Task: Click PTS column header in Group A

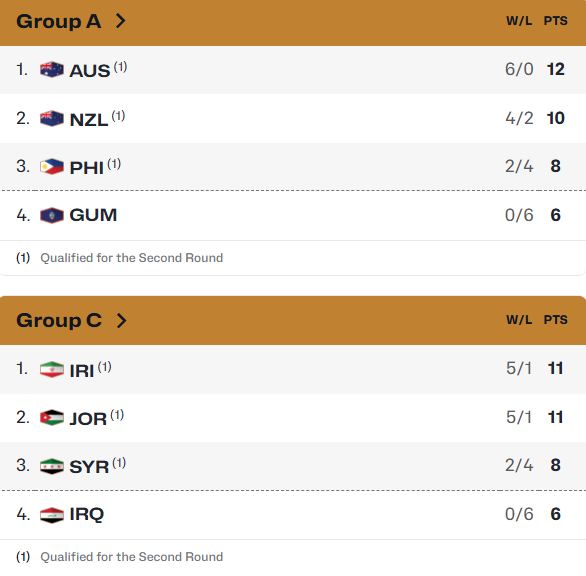Action: click(x=555, y=21)
